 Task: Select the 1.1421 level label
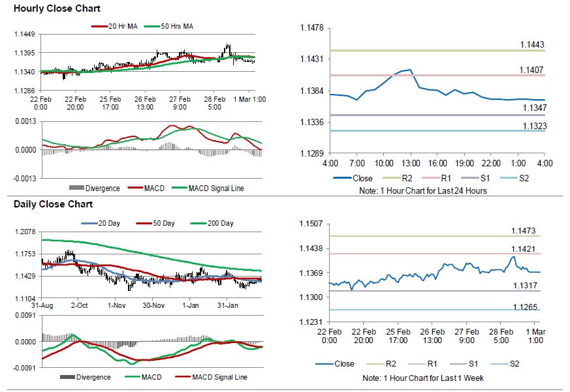[x=524, y=249]
